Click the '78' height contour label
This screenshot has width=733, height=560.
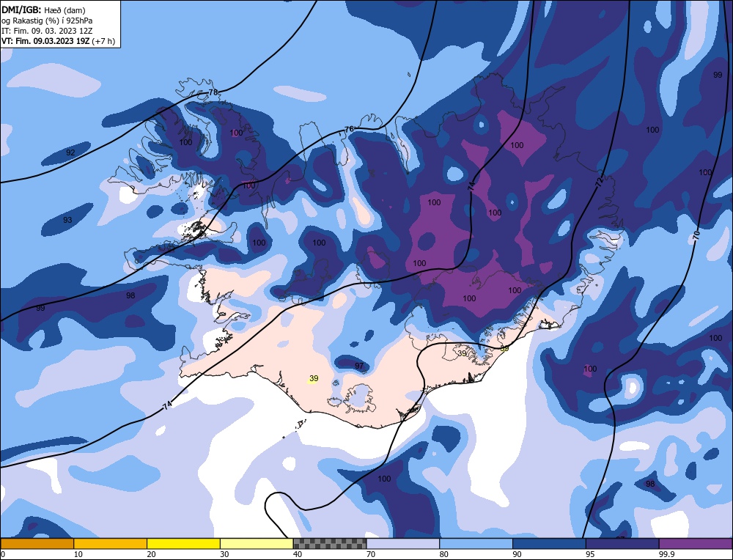[x=213, y=92]
